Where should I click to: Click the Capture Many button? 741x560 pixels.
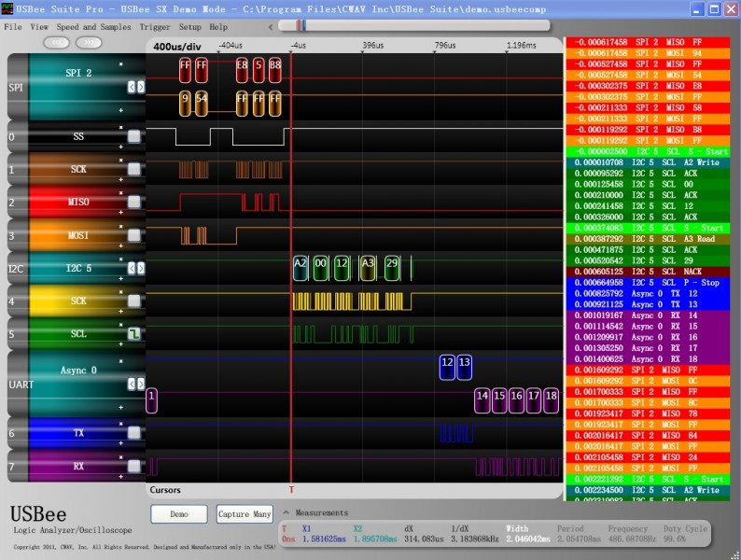pyautogui.click(x=244, y=514)
